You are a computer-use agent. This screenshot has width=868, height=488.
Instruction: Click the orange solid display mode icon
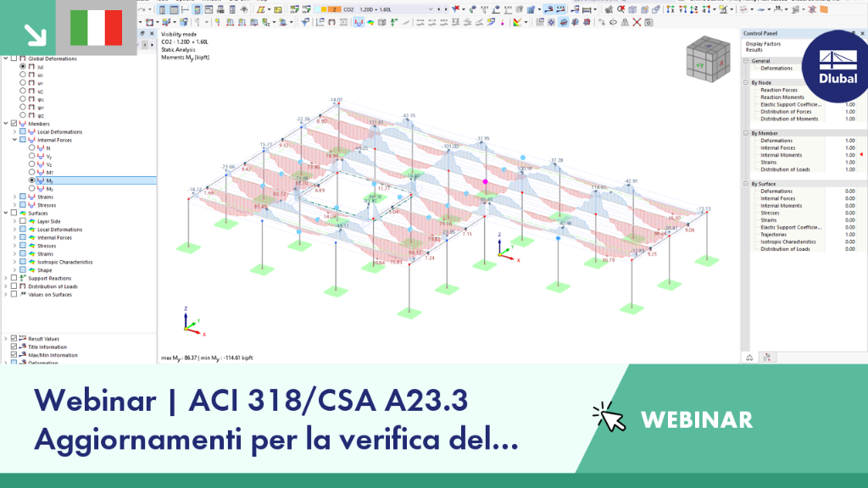pos(824,9)
